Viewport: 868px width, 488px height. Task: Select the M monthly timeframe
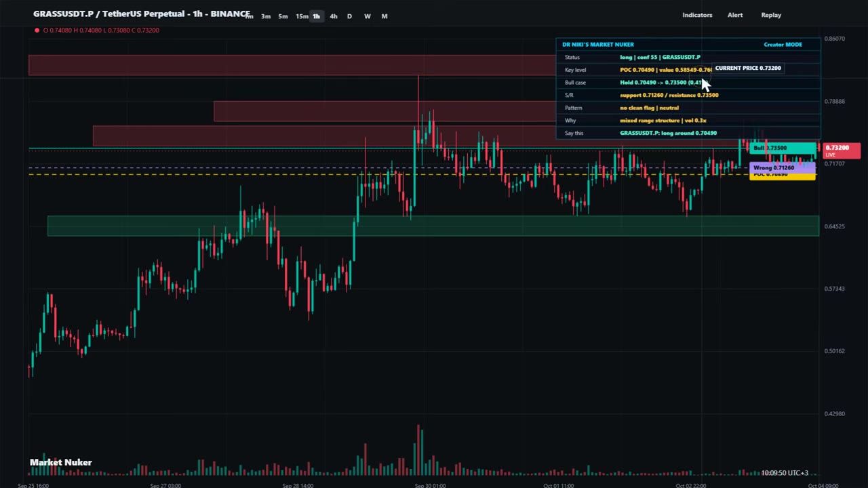tap(384, 16)
